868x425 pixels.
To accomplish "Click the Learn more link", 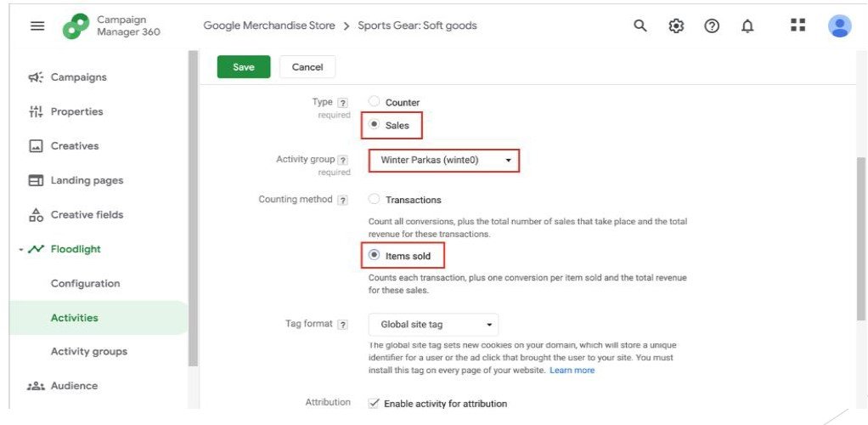I will (572, 370).
